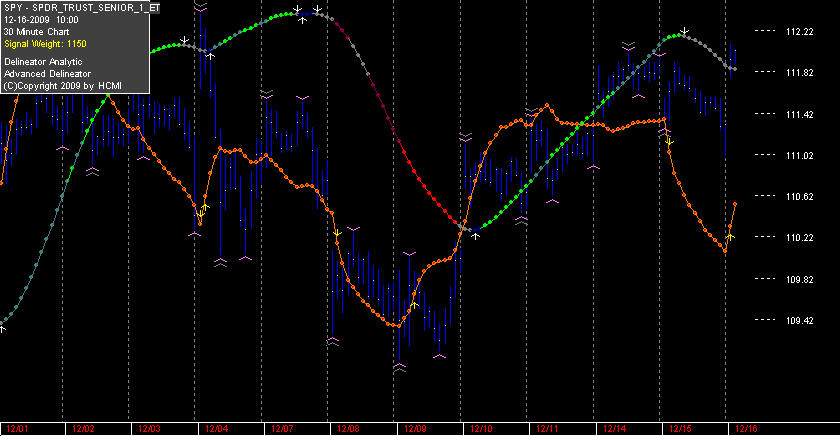Image resolution: width=840 pixels, height=436 pixels.
Task: Click the yellow arrows at the 12/04 orange trough
Action: [202, 211]
